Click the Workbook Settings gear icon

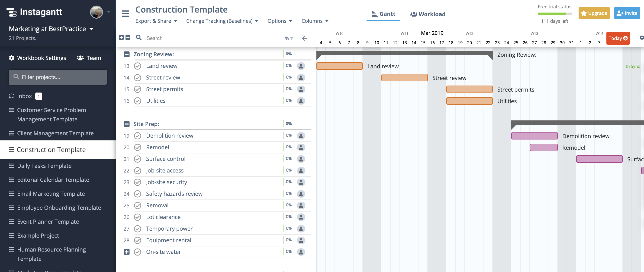[12, 58]
